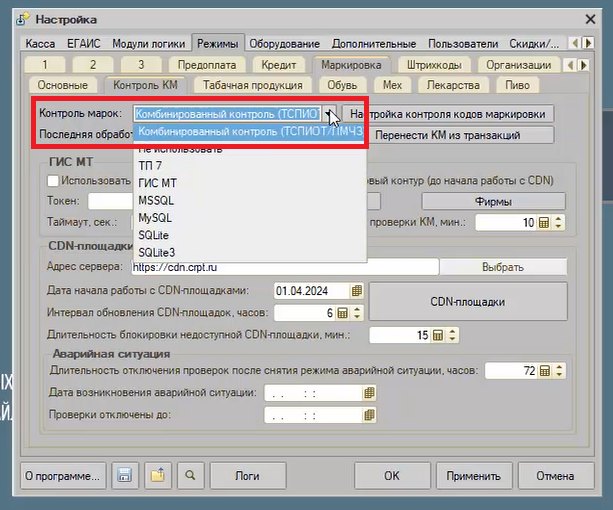Click the 'Логи' button
Image resolution: width=613 pixels, height=510 pixels.
pyautogui.click(x=247, y=476)
